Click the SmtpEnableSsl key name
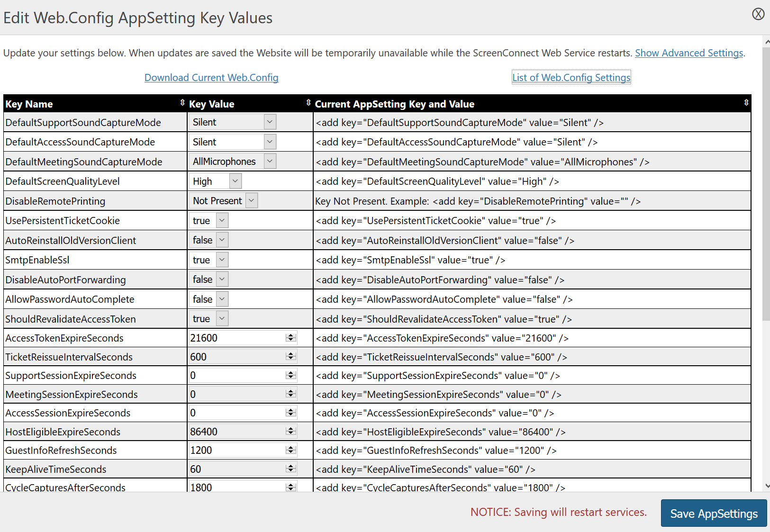The image size is (770, 532). pyautogui.click(x=37, y=260)
